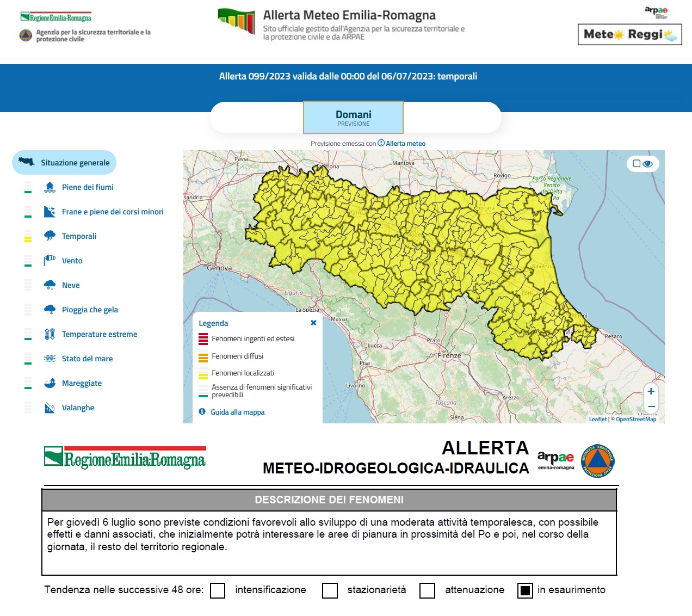Follow the Allerta meteo link
The height and width of the screenshot is (616, 692).
coord(405,144)
